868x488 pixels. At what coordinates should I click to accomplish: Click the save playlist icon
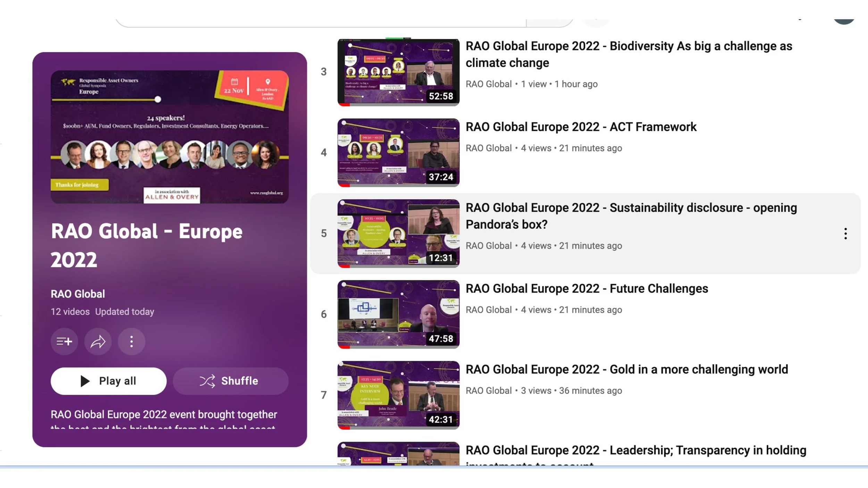pyautogui.click(x=64, y=342)
